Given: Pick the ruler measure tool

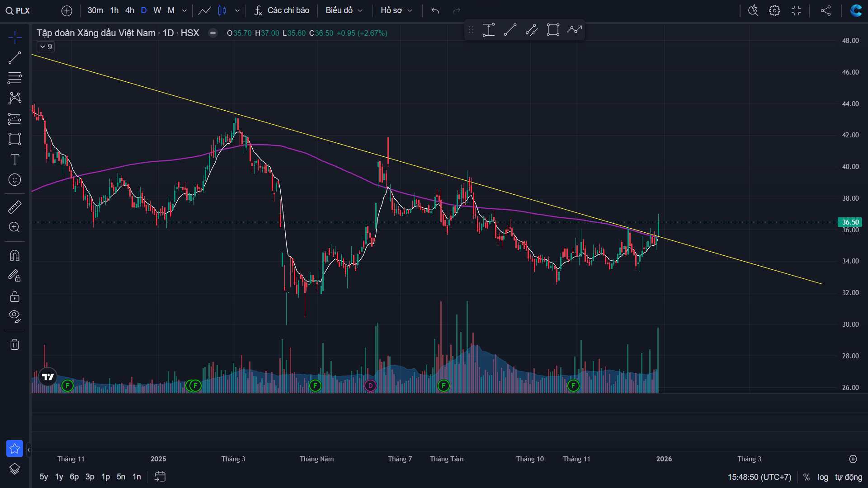Looking at the screenshot, I should click(14, 207).
